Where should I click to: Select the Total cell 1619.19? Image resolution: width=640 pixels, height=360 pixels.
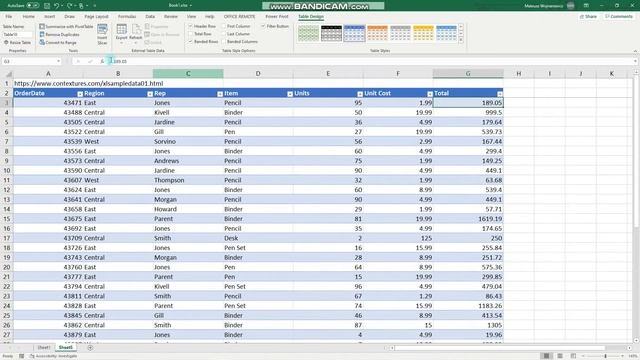(x=468, y=219)
